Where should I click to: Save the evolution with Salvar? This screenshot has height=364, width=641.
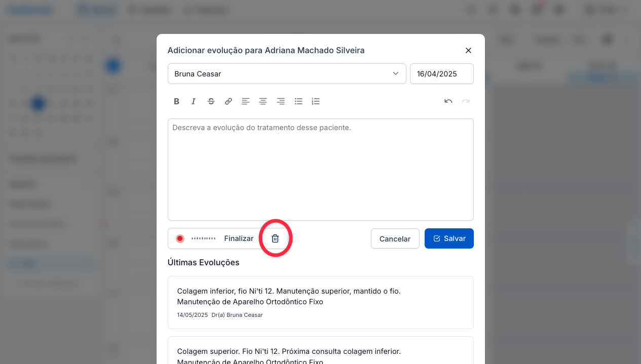coord(449,238)
